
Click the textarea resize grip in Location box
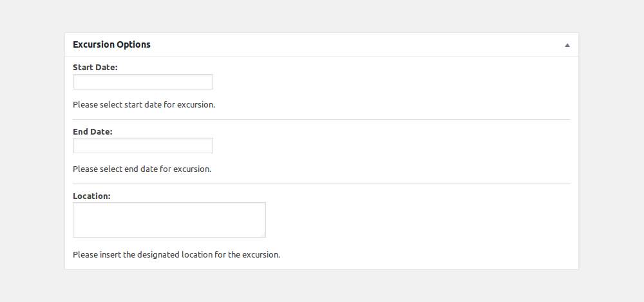263,234
